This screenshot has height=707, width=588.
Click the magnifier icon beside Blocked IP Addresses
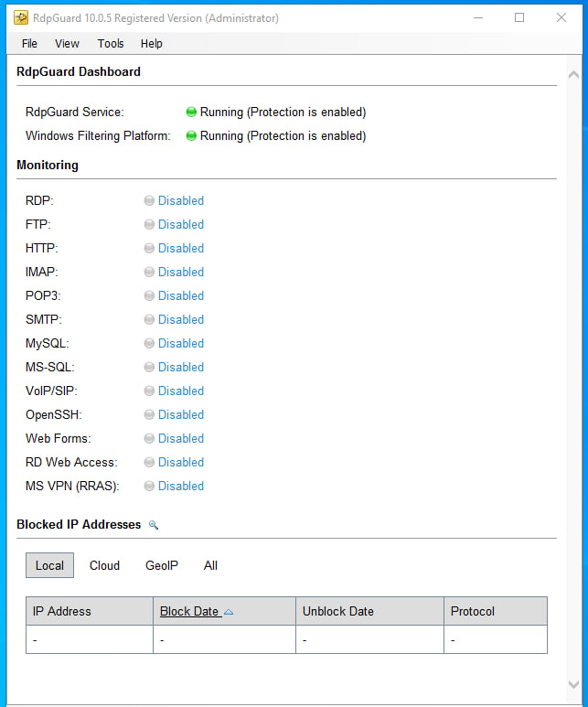click(154, 525)
